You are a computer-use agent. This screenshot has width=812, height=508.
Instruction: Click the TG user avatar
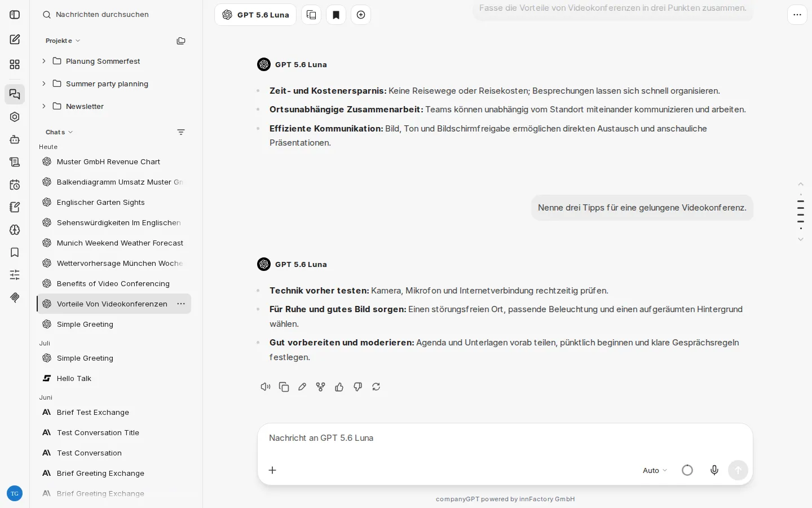(15, 493)
